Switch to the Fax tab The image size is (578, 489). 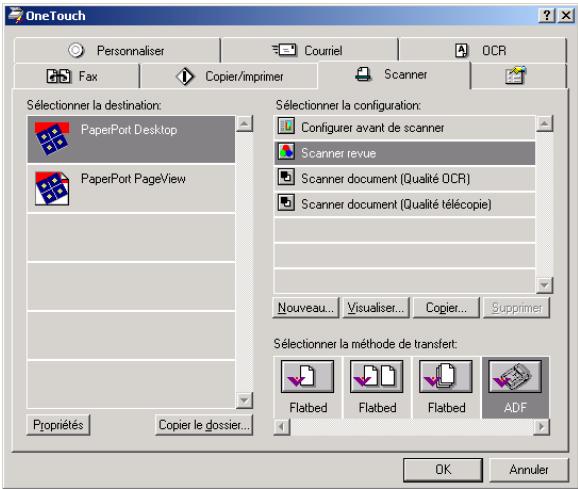(77, 76)
